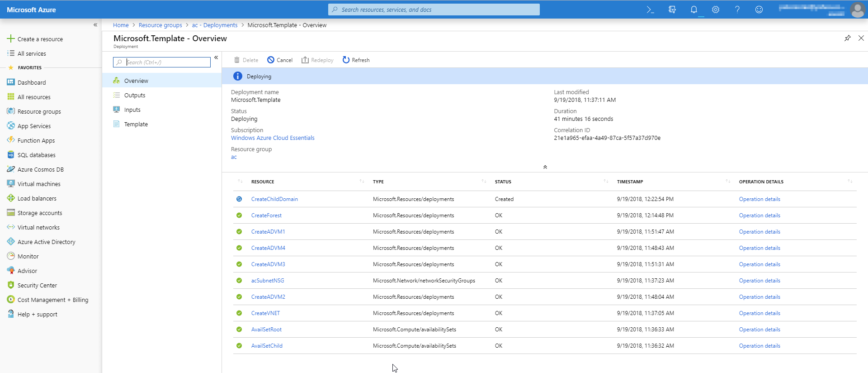View Operation details for CreateChildDomain
Screen dimensions: 868x373
759,199
